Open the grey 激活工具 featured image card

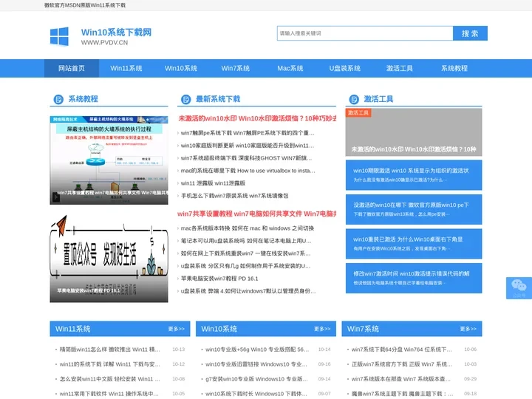click(414, 132)
